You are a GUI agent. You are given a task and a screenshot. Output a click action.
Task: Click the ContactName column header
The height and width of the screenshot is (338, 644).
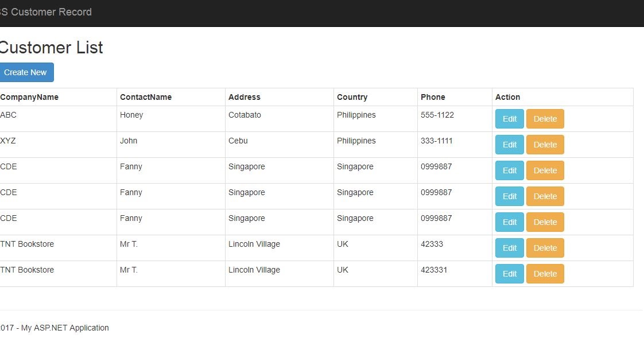coord(146,96)
